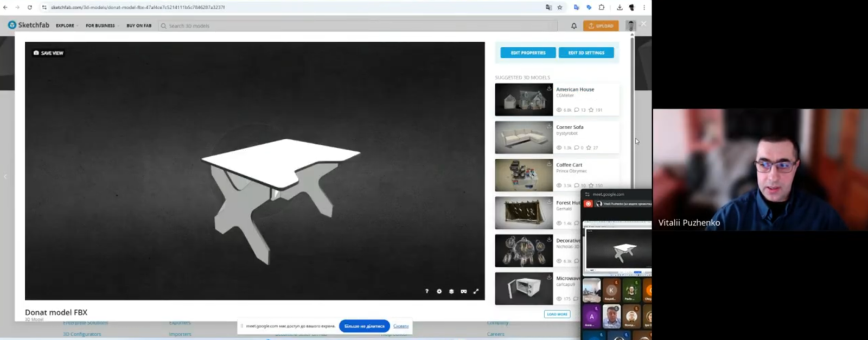Open the American House model thumbnail
The image size is (868, 340).
[524, 100]
